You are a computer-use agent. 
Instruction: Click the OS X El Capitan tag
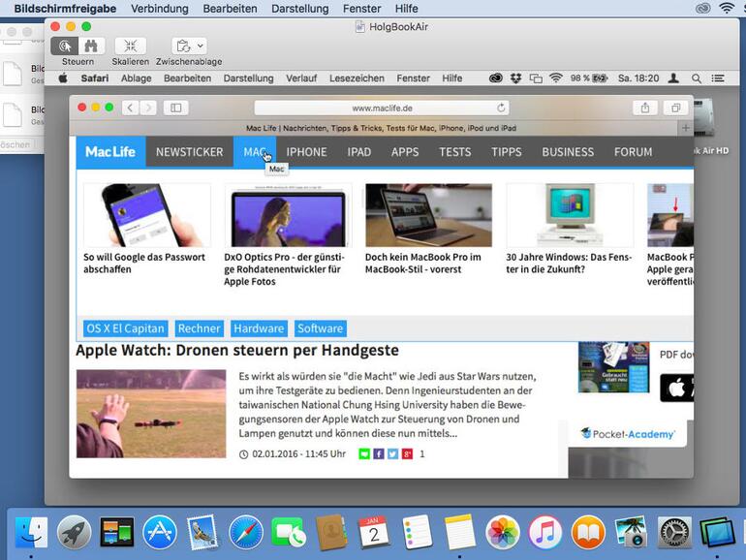coord(125,328)
